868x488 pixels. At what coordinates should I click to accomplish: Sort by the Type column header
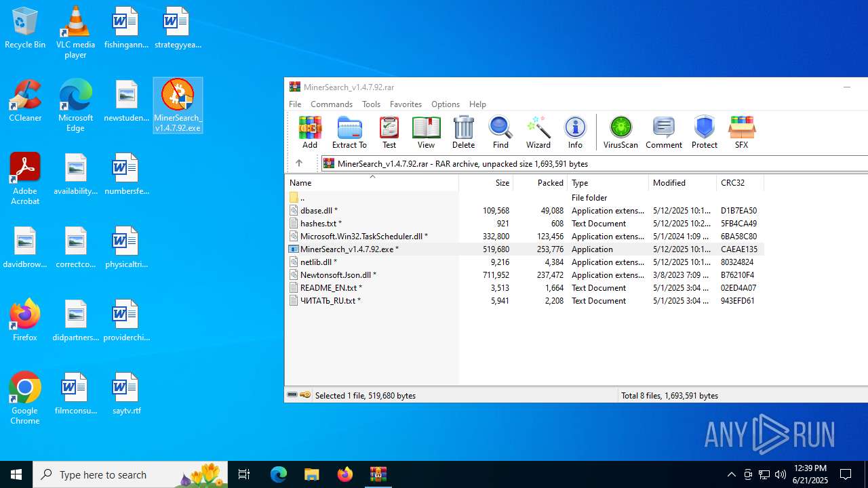tap(608, 183)
